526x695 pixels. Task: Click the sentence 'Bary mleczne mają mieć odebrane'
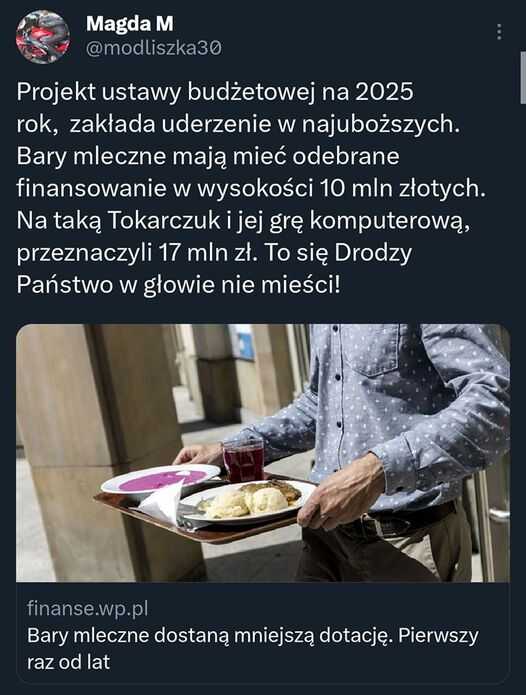pyautogui.click(x=208, y=156)
